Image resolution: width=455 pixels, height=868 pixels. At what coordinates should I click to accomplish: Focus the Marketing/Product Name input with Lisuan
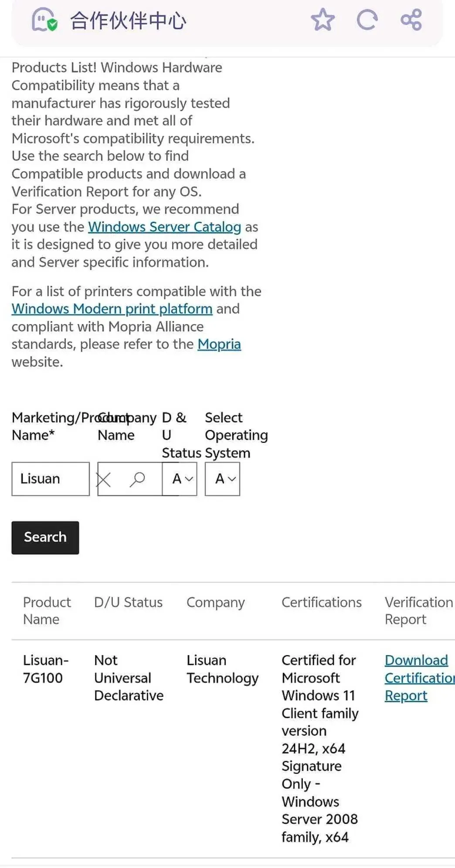51,479
